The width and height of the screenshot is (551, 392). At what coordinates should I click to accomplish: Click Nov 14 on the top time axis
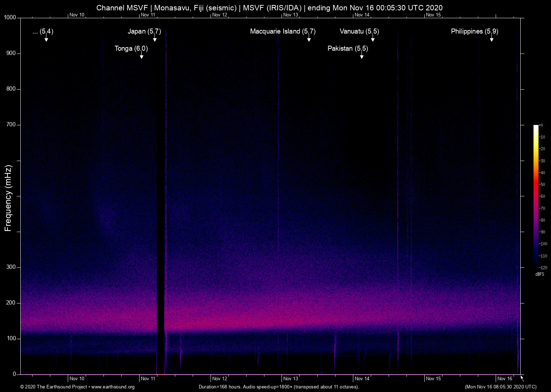362,15
